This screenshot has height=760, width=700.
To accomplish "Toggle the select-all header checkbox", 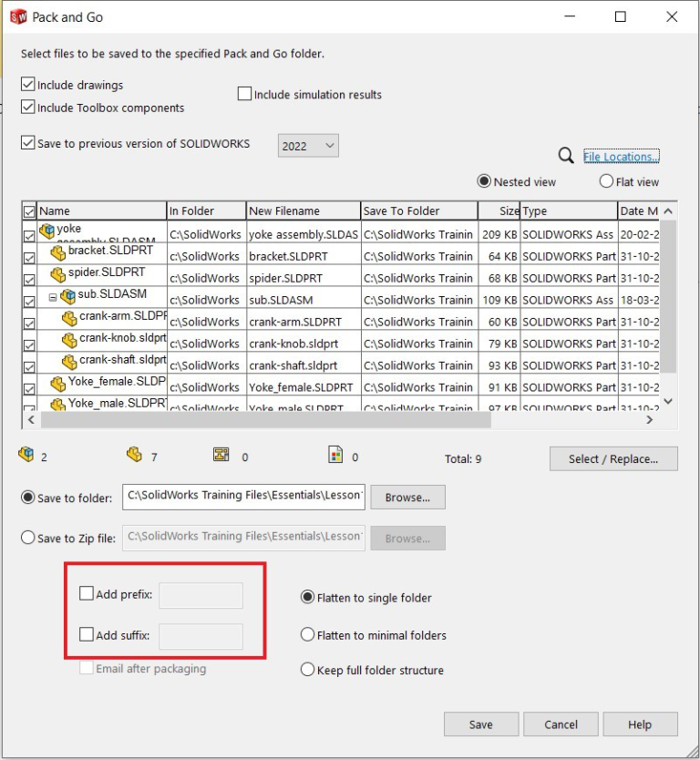I will 29,211.
